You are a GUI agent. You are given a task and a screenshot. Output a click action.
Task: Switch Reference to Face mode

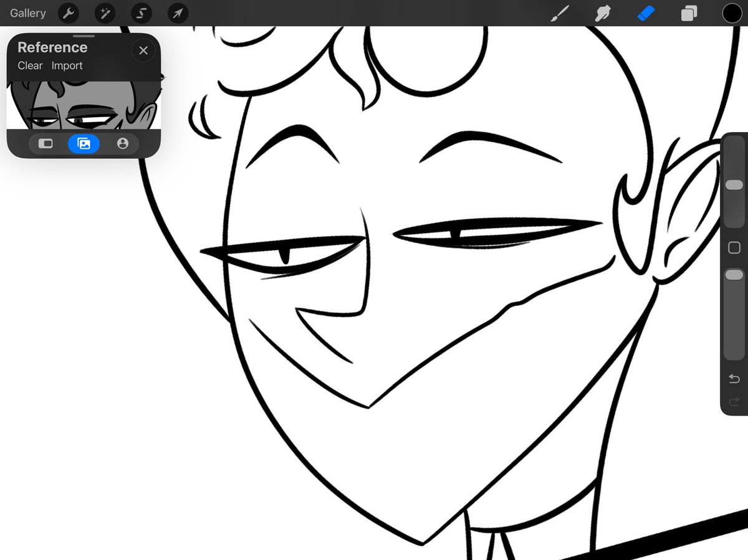point(123,144)
